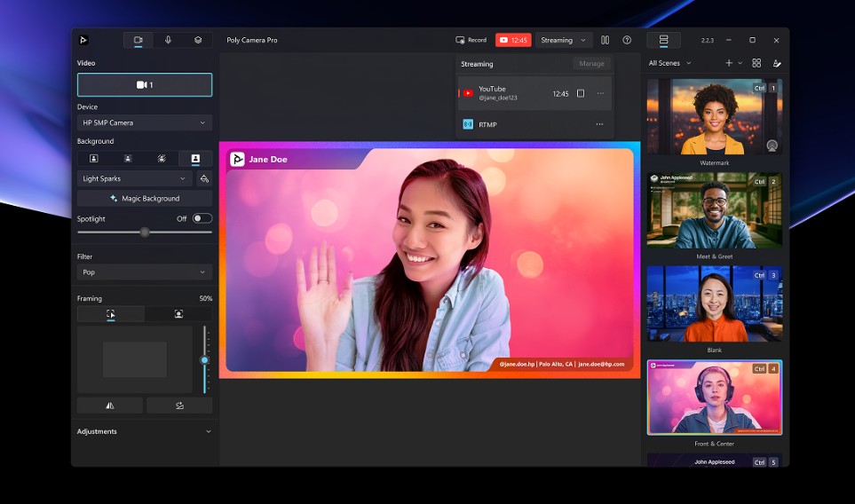Open the Pop filter dropdown
The width and height of the screenshot is (855, 504).
tap(145, 272)
